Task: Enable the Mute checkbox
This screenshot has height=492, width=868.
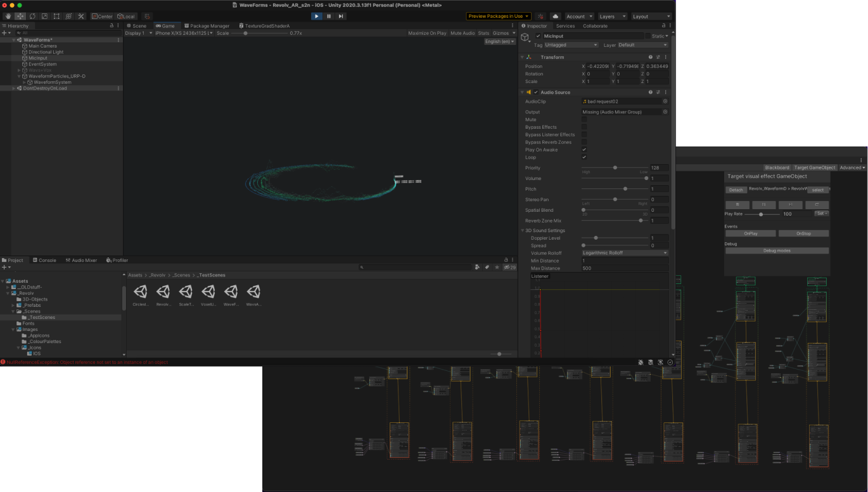Action: coord(584,119)
